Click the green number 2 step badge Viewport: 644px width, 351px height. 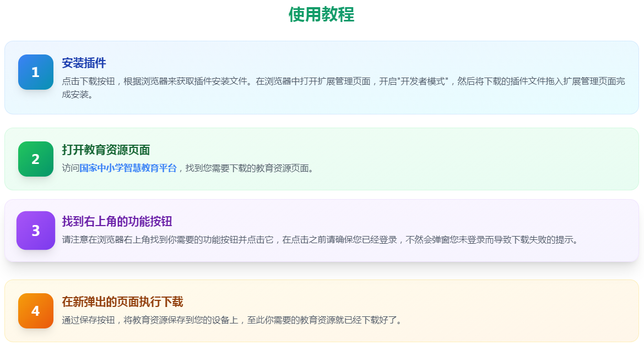[35, 159]
